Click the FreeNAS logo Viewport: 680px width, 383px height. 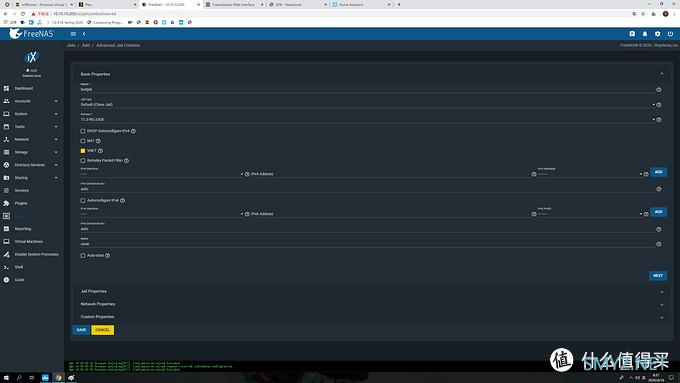pyautogui.click(x=31, y=33)
